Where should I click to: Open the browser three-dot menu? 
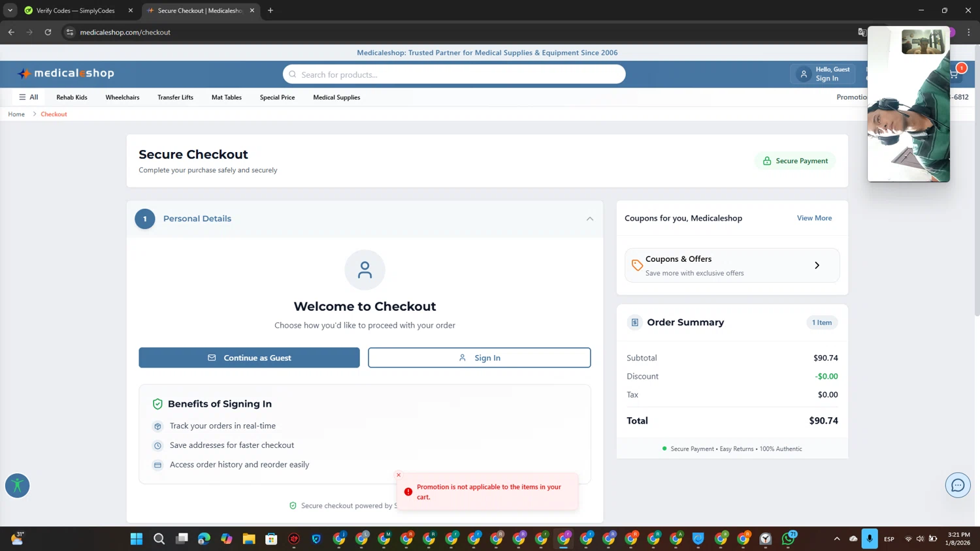(969, 32)
